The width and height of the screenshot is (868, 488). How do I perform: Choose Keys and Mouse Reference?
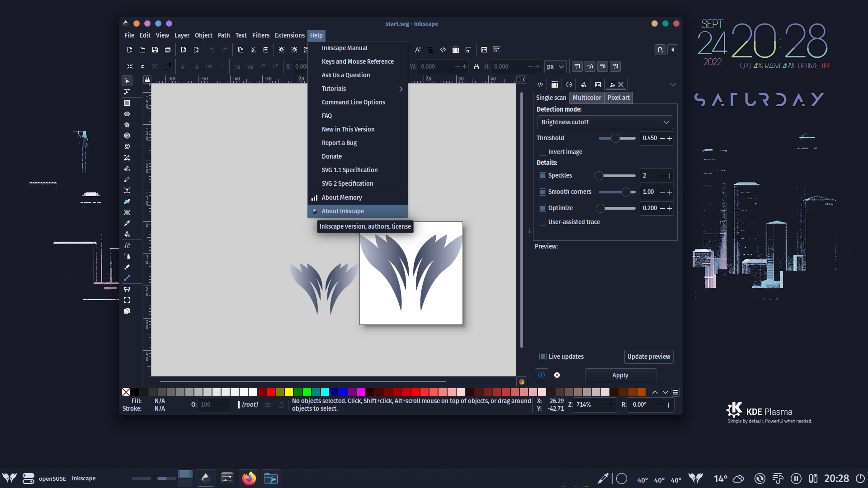358,61
